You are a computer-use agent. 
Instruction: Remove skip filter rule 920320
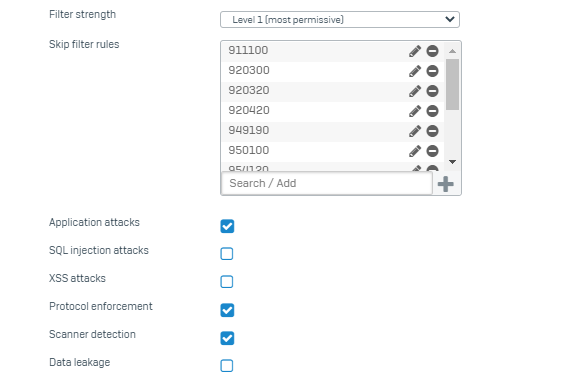pos(432,91)
